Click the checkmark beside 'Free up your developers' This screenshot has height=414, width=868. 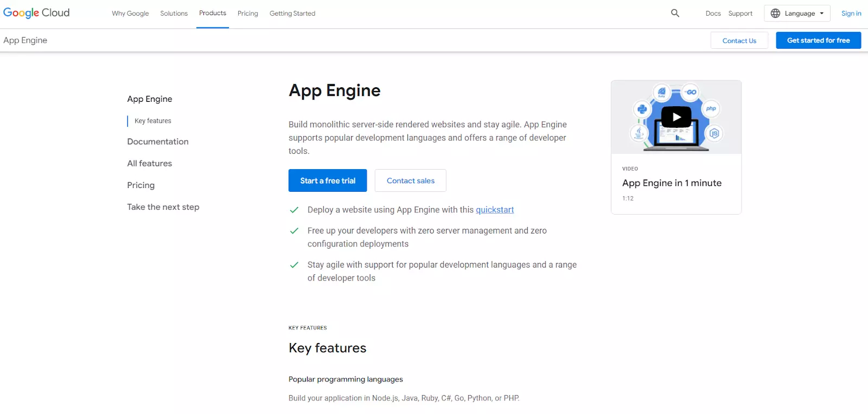(x=294, y=231)
